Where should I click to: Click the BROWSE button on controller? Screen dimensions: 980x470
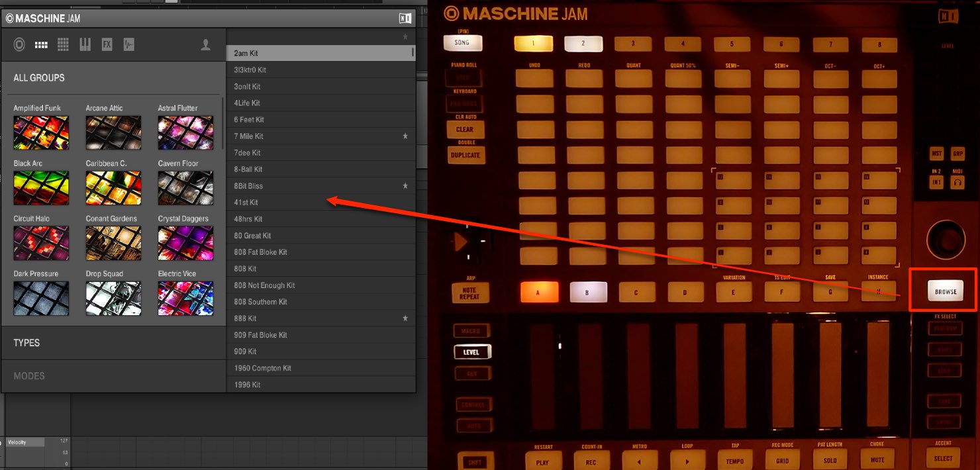pyautogui.click(x=946, y=291)
